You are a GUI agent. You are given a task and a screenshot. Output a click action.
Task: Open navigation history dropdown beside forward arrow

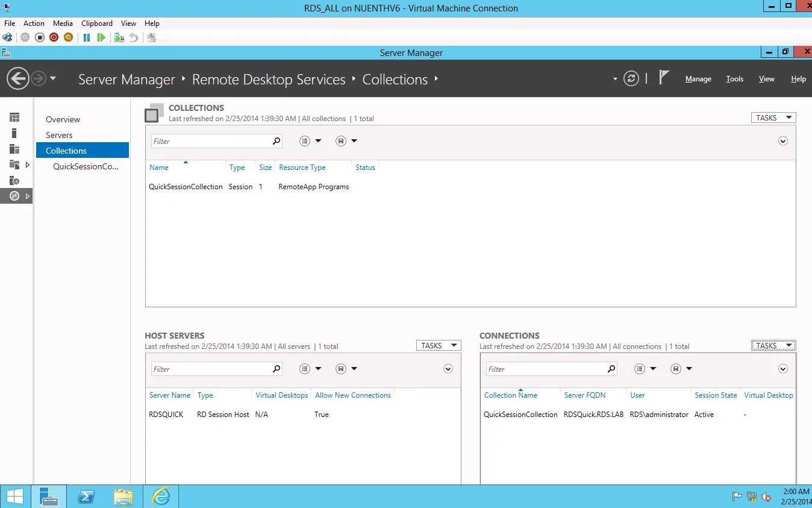click(x=53, y=78)
